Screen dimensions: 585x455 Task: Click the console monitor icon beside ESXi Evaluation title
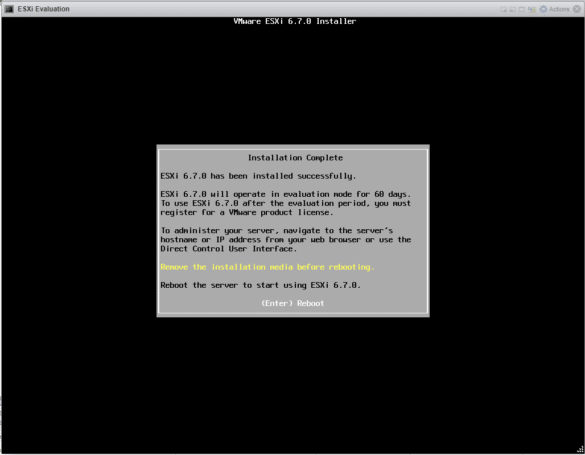9,9
